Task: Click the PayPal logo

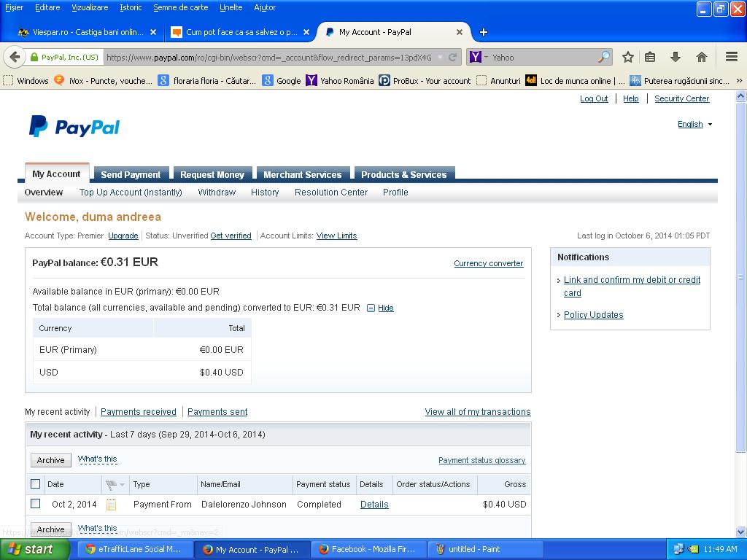Action: 74,127
